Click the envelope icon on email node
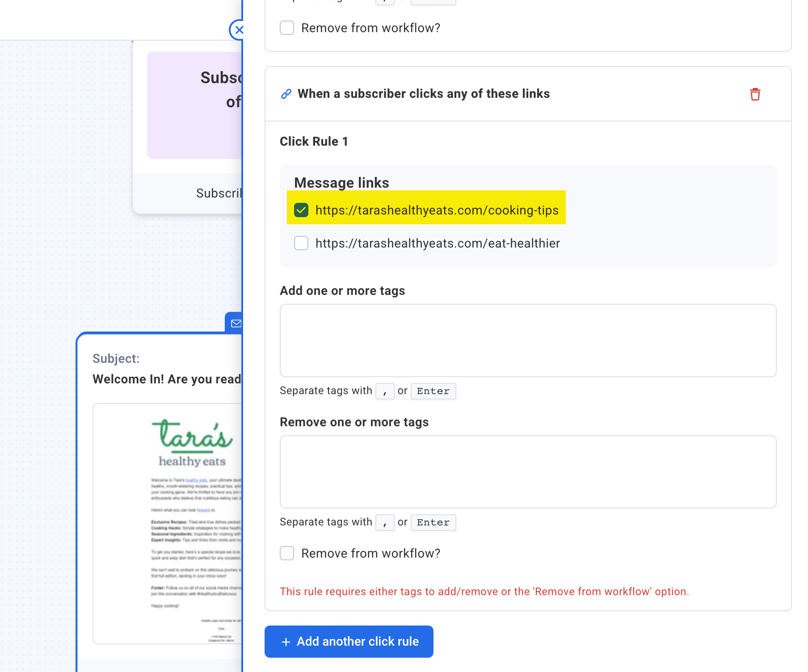808x672 pixels. 236,323
